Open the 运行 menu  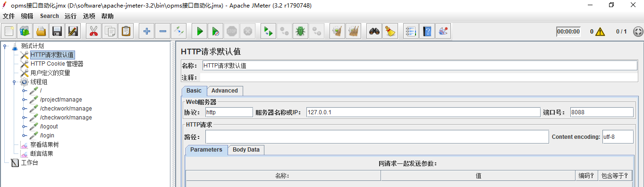[x=70, y=16]
